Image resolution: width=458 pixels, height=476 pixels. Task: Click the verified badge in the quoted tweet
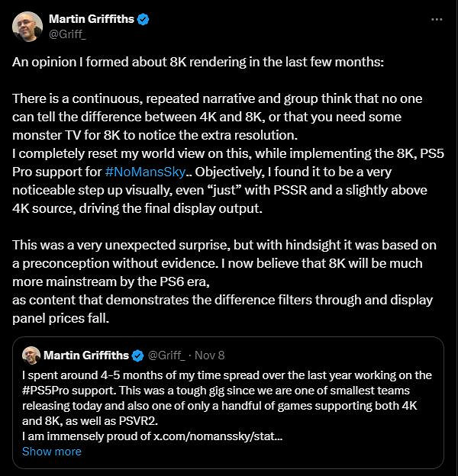click(x=137, y=355)
